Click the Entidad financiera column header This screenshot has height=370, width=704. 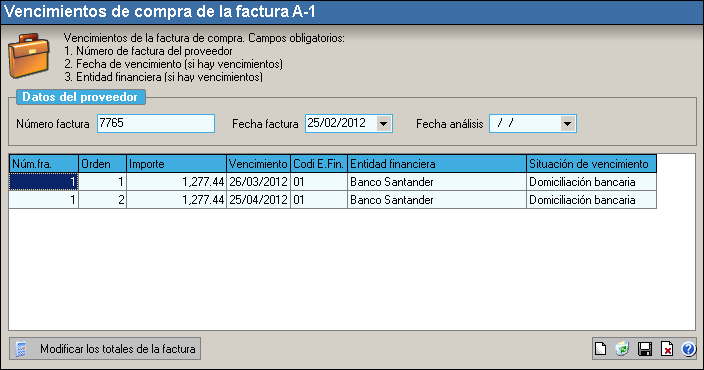tap(437, 164)
